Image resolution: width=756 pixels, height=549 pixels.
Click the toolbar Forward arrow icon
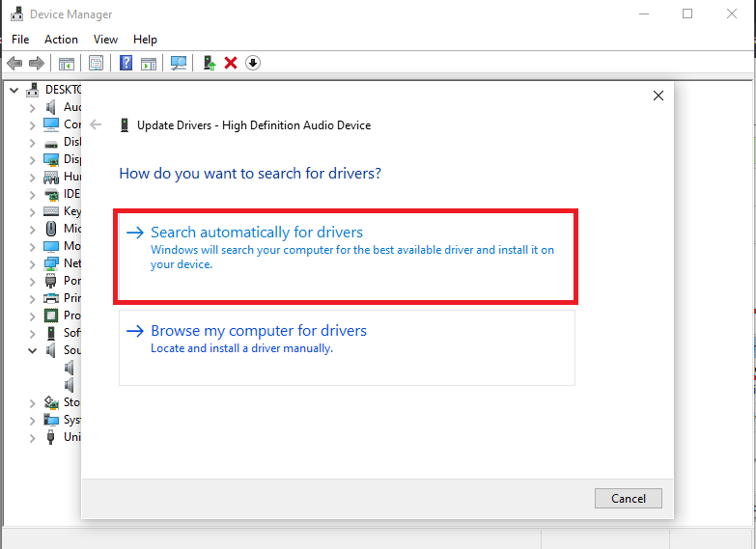click(x=37, y=63)
